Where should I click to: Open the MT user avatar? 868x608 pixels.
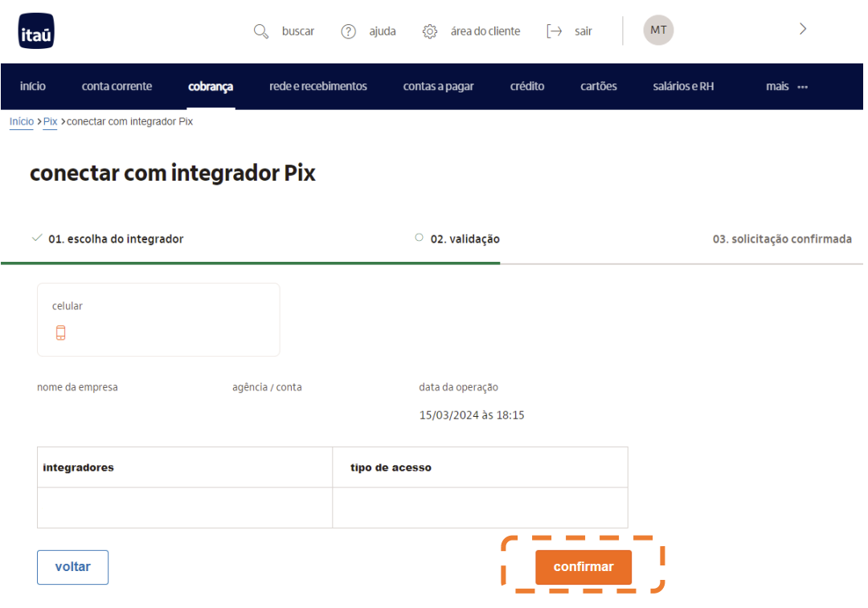pos(658,30)
